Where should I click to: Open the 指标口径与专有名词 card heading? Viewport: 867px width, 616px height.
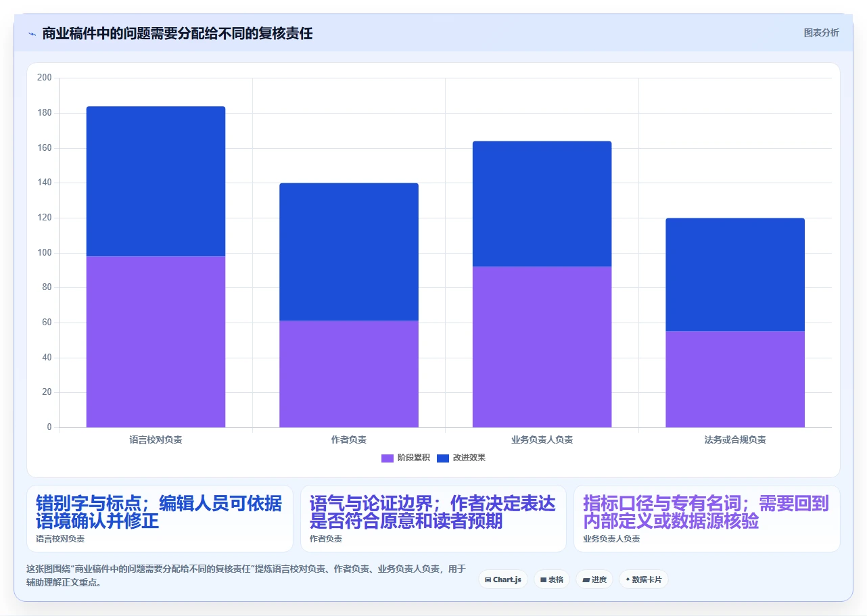pos(706,513)
